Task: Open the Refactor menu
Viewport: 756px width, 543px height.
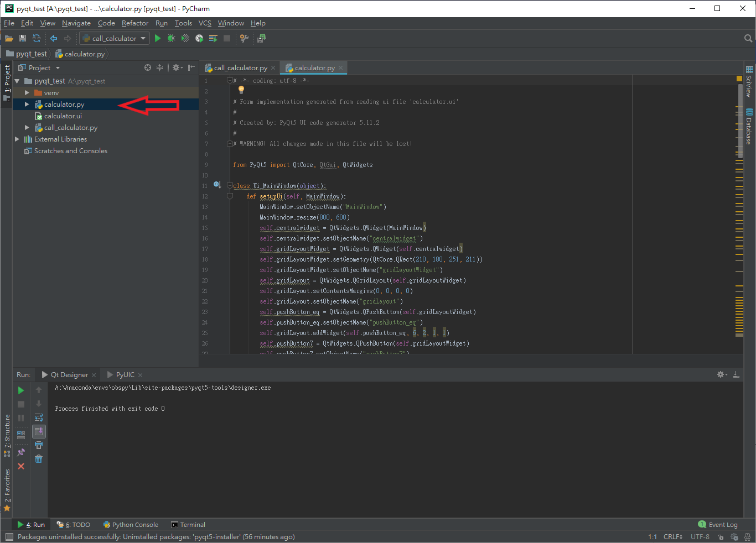Action: tap(135, 23)
